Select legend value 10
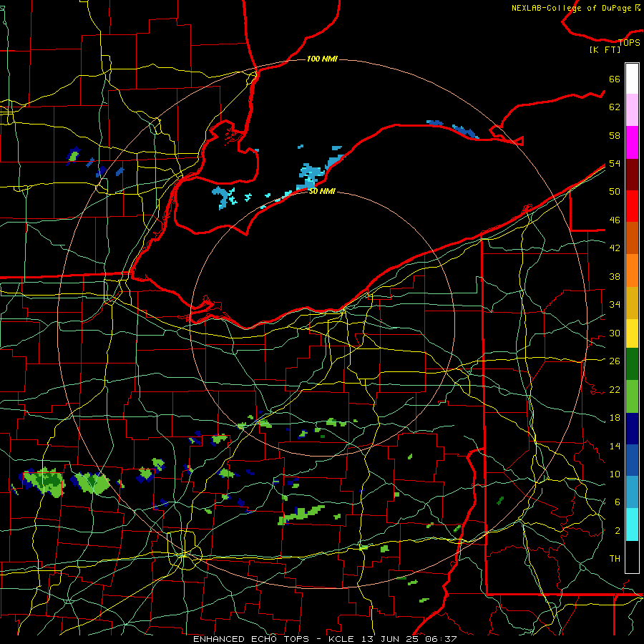Viewport: 644px width, 644px height. pos(615,474)
